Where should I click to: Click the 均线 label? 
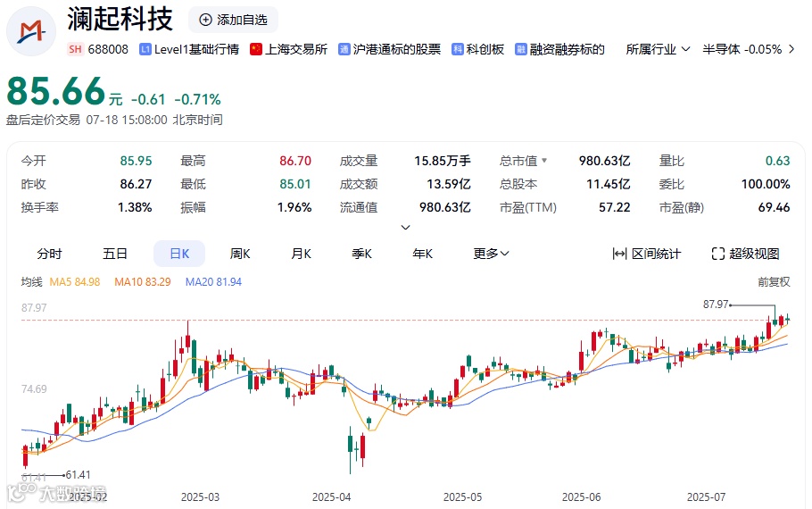point(31,282)
